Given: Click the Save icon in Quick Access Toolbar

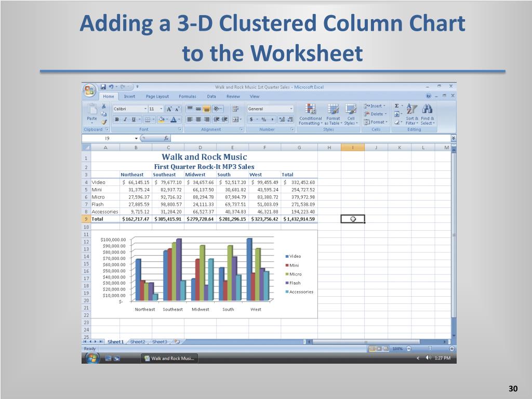Looking at the screenshot, I should point(103,87).
